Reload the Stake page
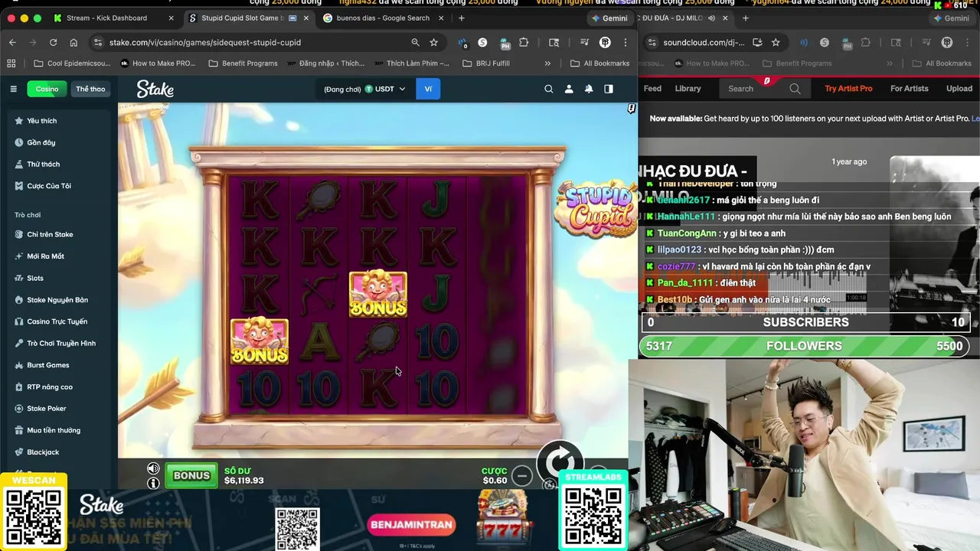The width and height of the screenshot is (980, 551). click(53, 42)
